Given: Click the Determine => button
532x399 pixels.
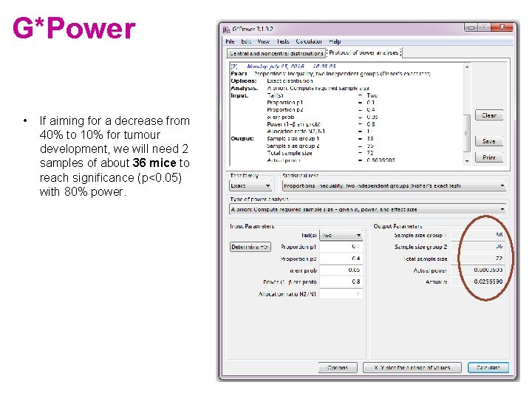Looking at the screenshot, I should click(x=250, y=247).
